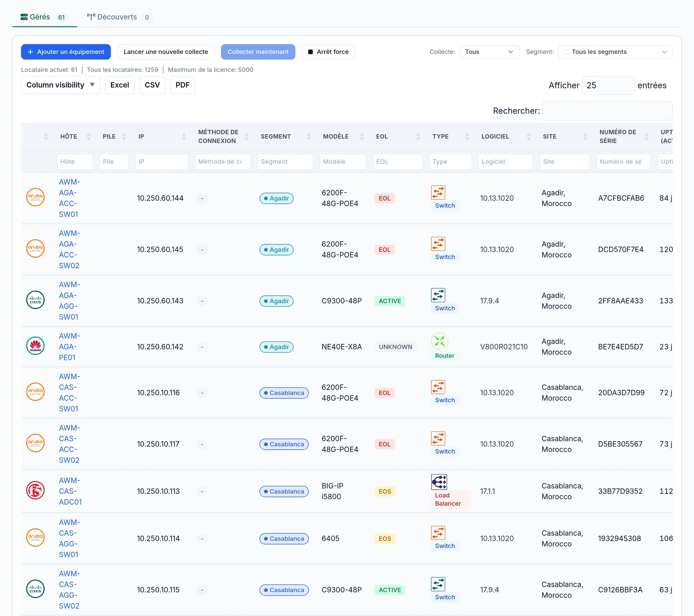Click switch type icon for 10.250.10.115
This screenshot has width=694, height=616.
(x=438, y=584)
